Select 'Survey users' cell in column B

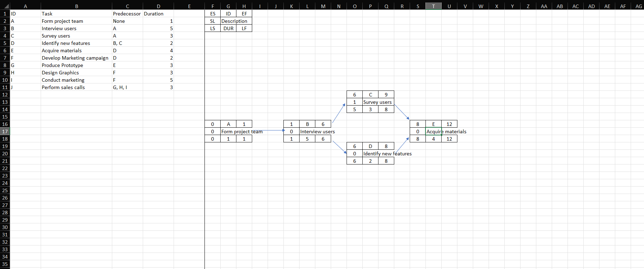pos(76,36)
